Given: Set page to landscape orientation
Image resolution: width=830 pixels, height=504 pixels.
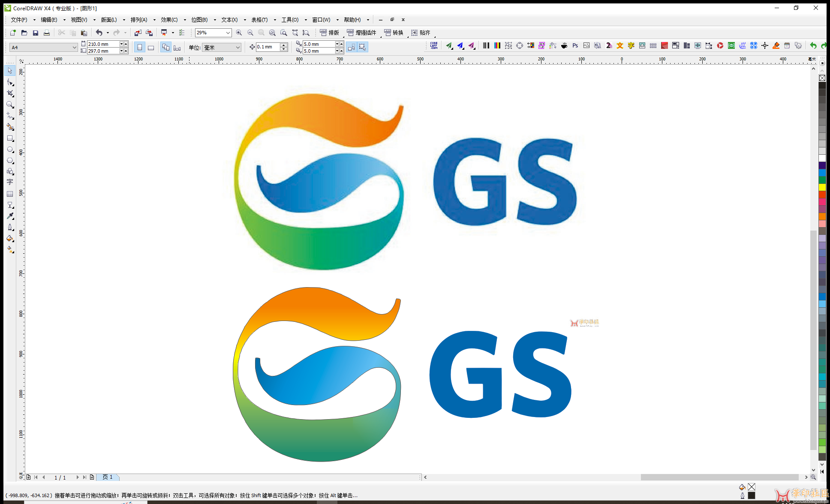Looking at the screenshot, I should click(x=151, y=47).
